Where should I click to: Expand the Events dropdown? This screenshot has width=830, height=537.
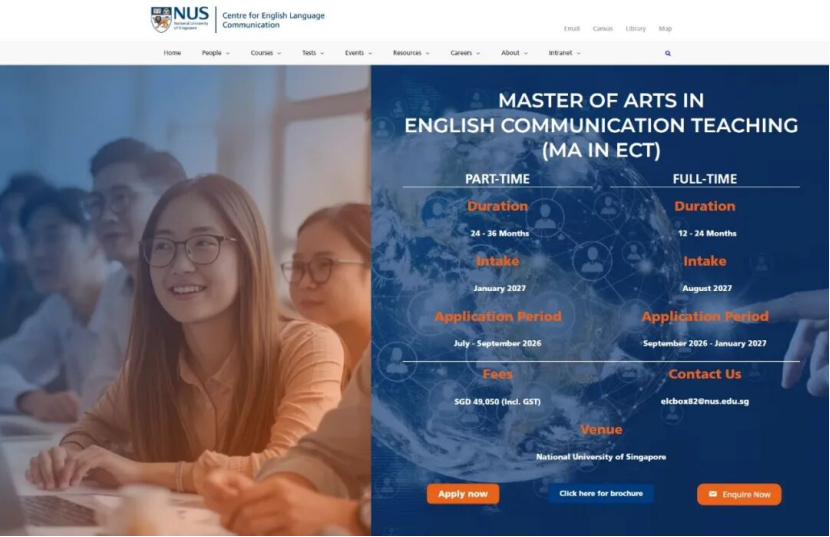pos(358,53)
